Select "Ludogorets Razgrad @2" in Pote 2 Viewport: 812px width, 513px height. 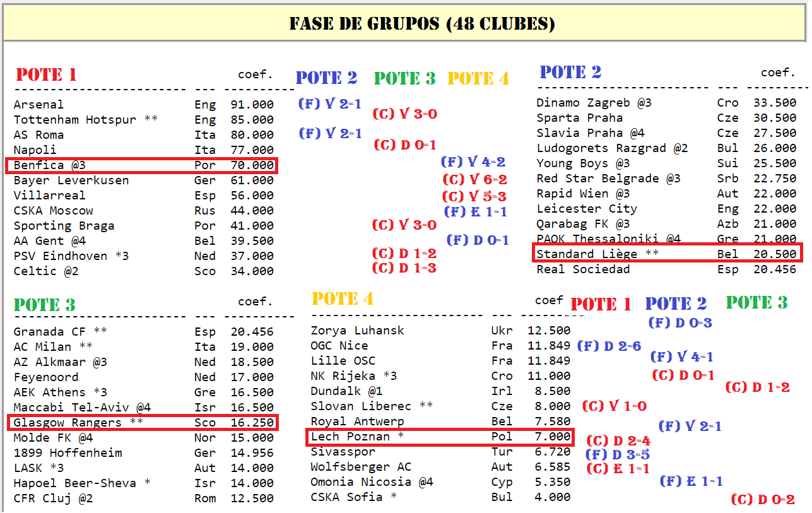[x=612, y=148]
